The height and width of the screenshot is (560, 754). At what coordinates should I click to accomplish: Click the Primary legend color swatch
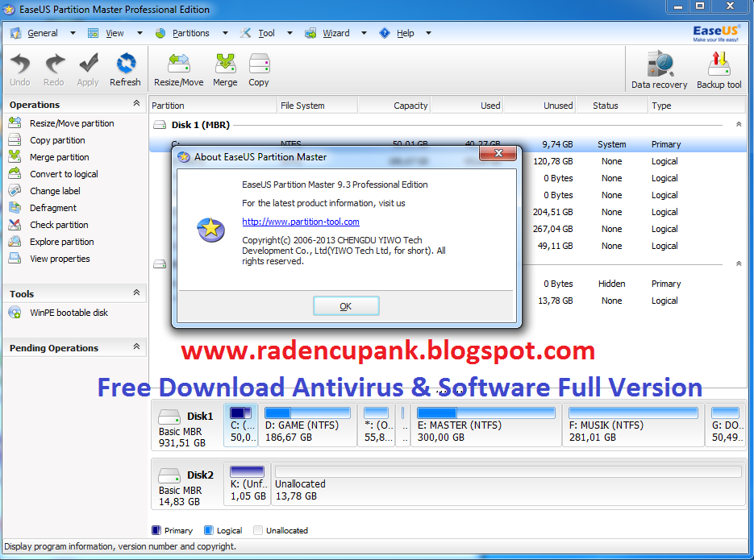coord(156,530)
